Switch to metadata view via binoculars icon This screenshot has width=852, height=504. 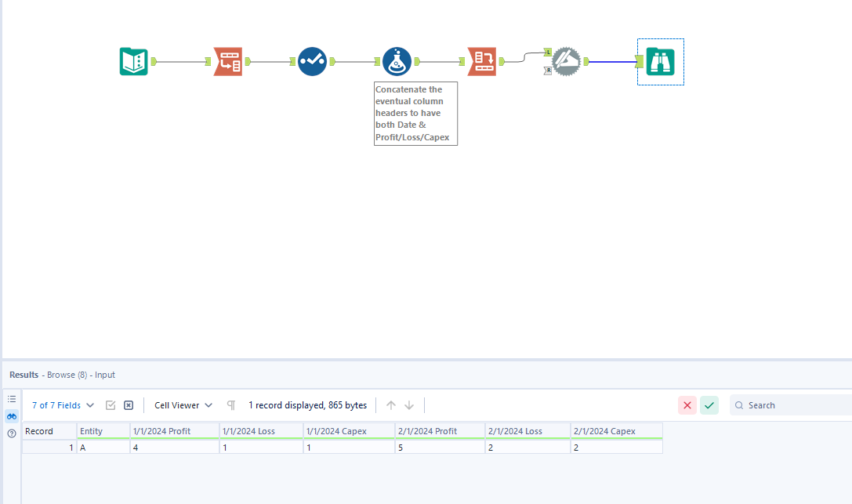[x=11, y=416]
